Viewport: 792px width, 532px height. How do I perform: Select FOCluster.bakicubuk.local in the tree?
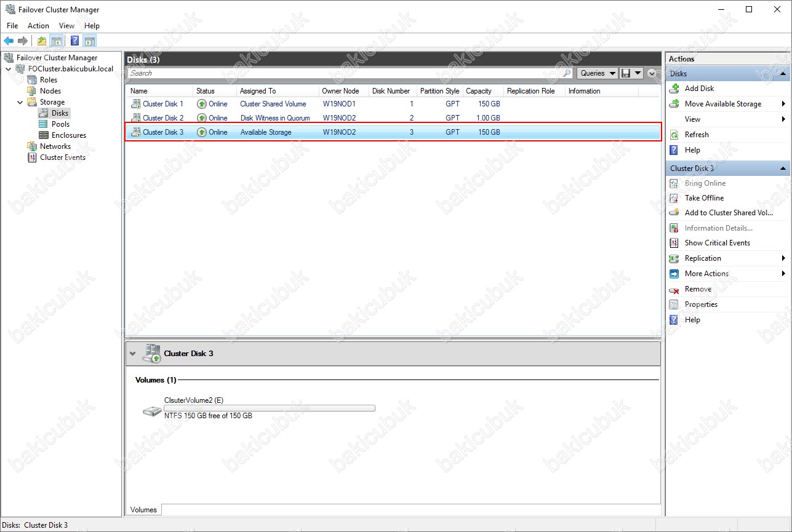click(71, 69)
